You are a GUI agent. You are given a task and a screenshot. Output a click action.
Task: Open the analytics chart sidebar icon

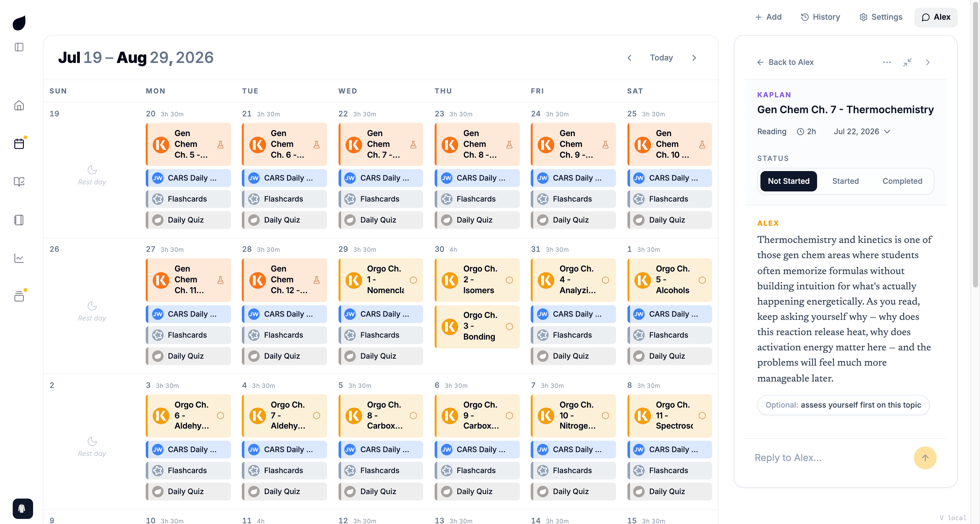(19, 258)
